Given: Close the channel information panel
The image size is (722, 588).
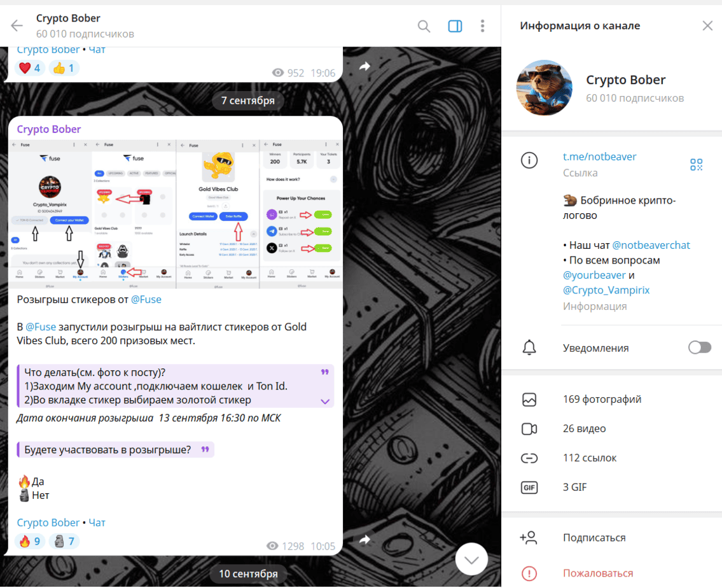Looking at the screenshot, I should [708, 26].
